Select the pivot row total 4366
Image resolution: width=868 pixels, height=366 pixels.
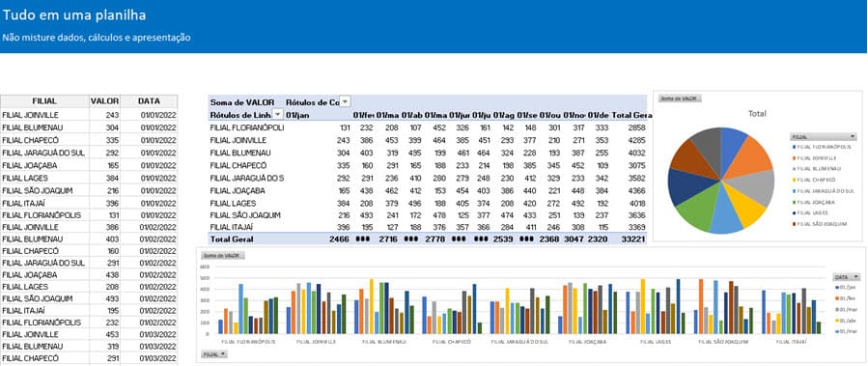(x=636, y=190)
